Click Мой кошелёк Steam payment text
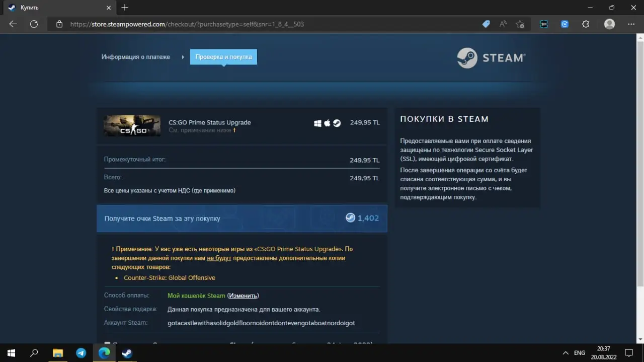This screenshot has width=644, height=362. pyautogui.click(x=196, y=296)
